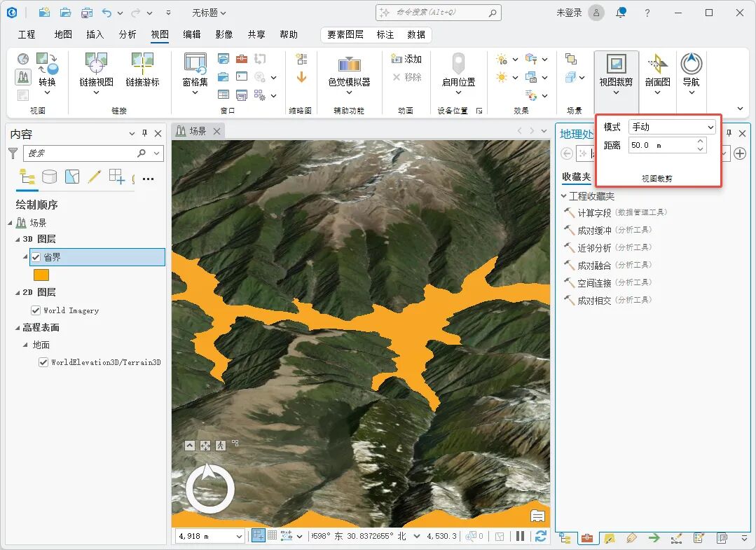
Task: Open the Contents pane more options ellipsis
Action: click(148, 179)
